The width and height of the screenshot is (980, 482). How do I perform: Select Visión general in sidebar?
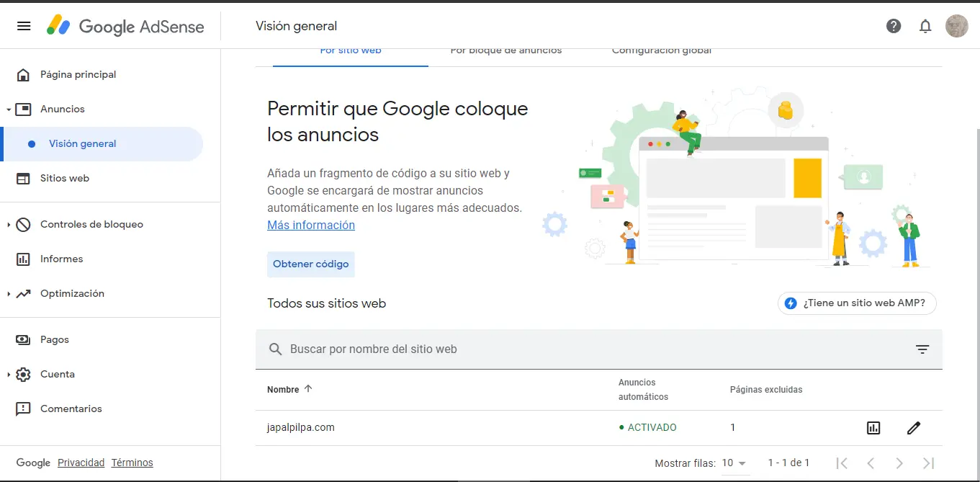[102, 144]
